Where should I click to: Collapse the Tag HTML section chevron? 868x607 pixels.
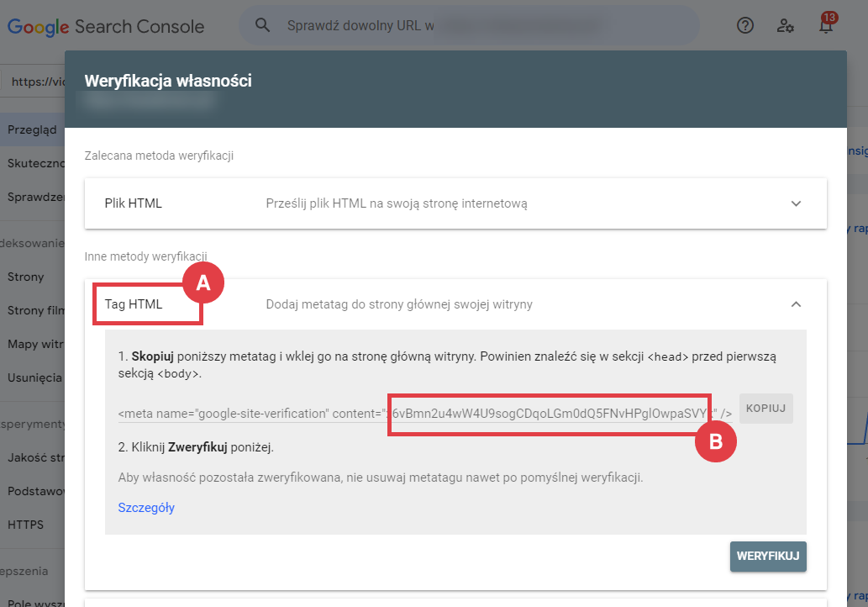(796, 304)
